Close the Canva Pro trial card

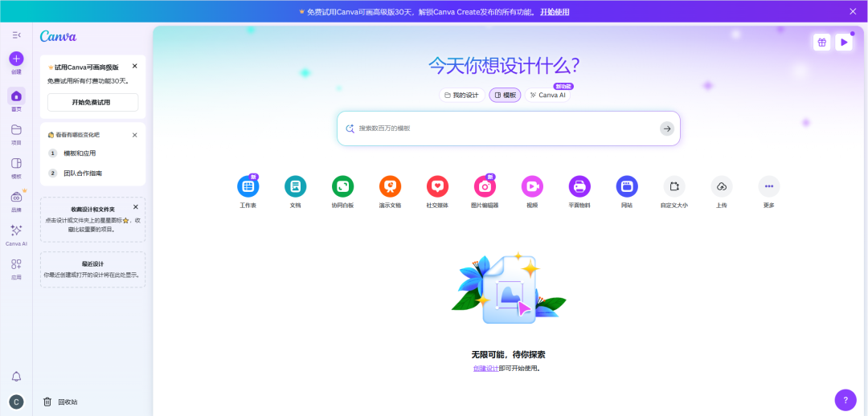[134, 66]
